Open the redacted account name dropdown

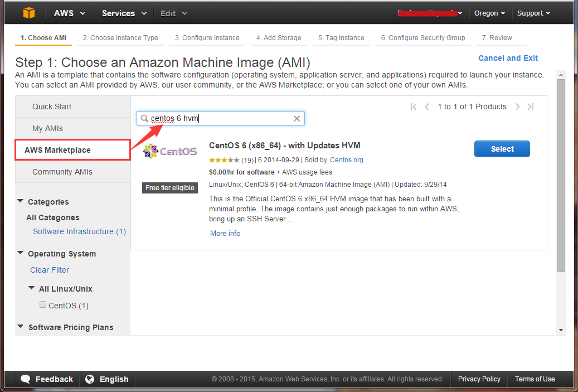coord(430,13)
